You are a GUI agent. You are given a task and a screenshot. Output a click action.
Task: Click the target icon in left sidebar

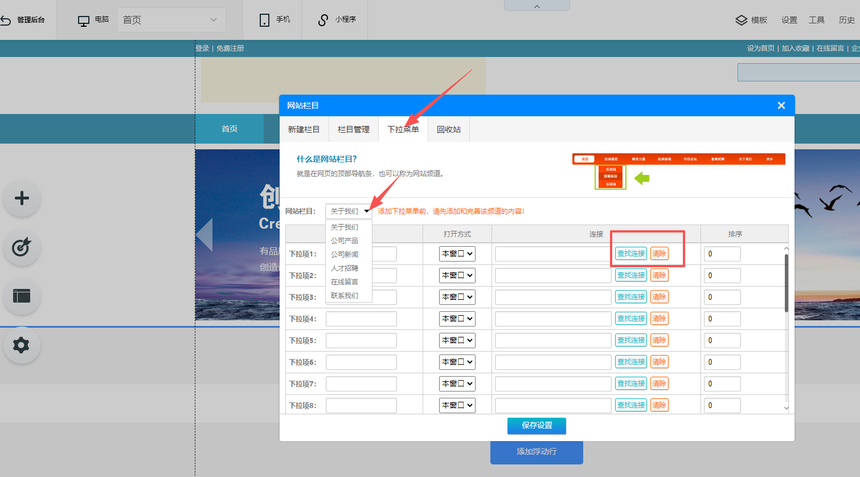[x=21, y=247]
